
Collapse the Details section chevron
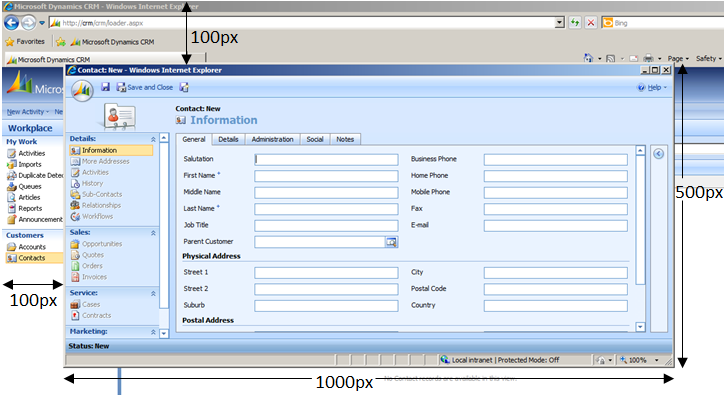pyautogui.click(x=153, y=139)
